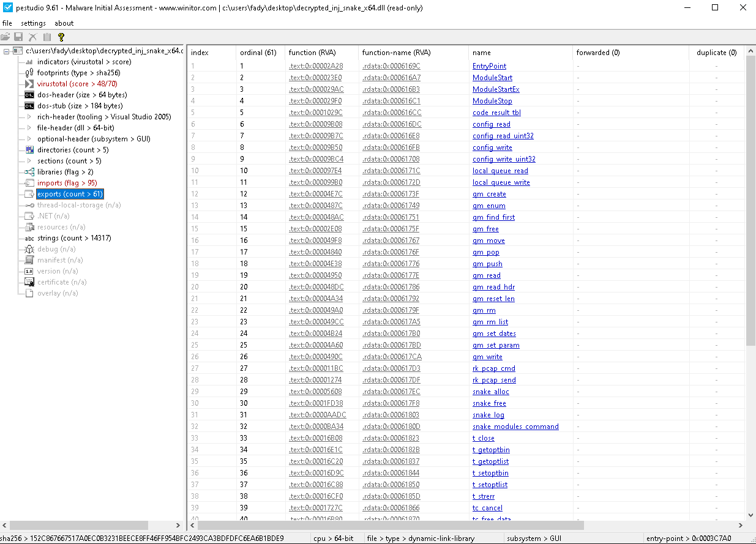Sort by ordinal (61) column header

[260, 53]
